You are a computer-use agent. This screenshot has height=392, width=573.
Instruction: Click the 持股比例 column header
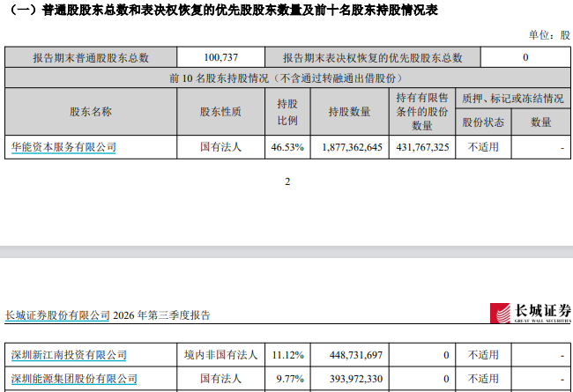tap(287, 111)
